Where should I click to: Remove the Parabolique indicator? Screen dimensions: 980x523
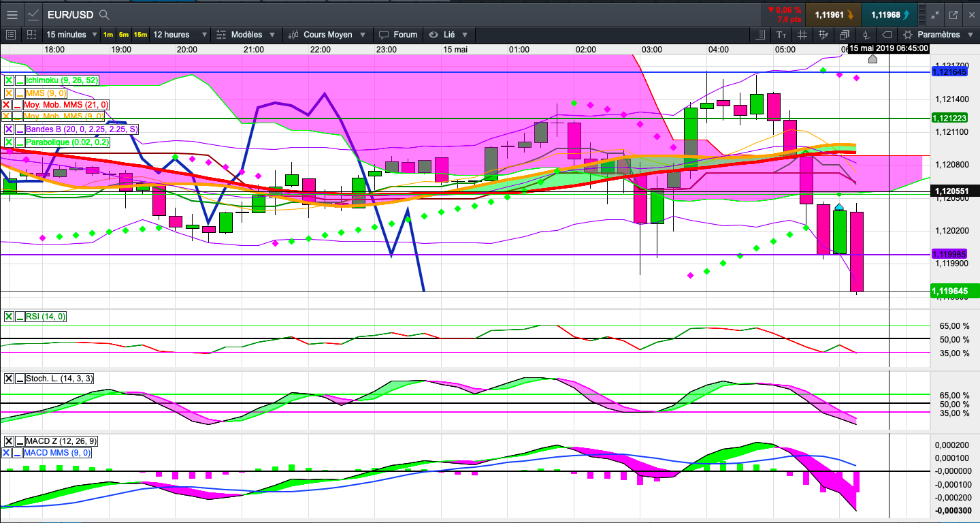pyautogui.click(x=9, y=142)
